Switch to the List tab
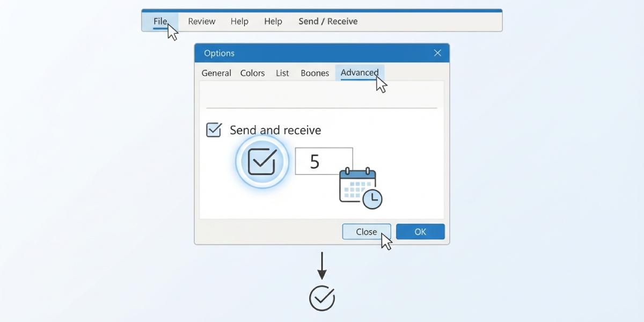 (x=282, y=73)
